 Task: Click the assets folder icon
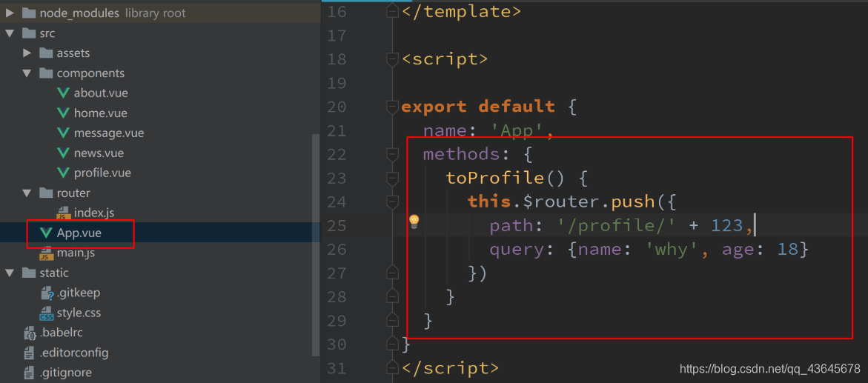[x=46, y=53]
